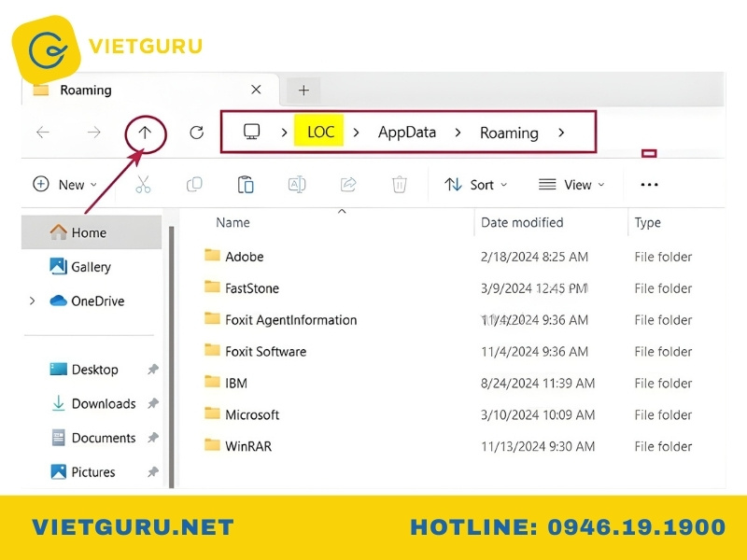The image size is (747, 560).
Task: Sort by Date modified column header
Action: (x=522, y=223)
